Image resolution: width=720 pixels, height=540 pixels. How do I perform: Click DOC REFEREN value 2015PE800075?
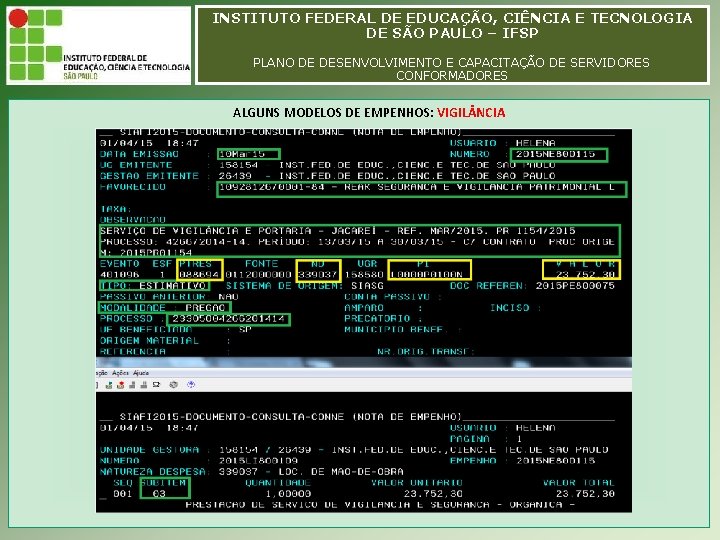click(575, 286)
